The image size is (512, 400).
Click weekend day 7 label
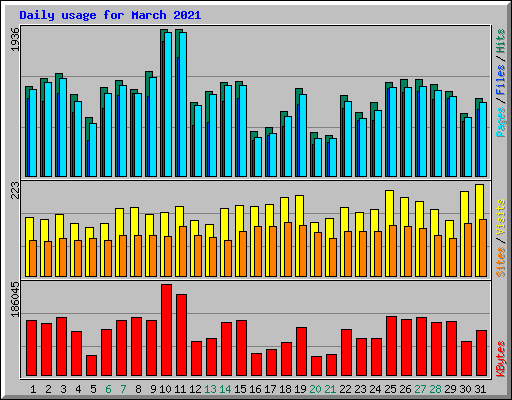point(123,389)
